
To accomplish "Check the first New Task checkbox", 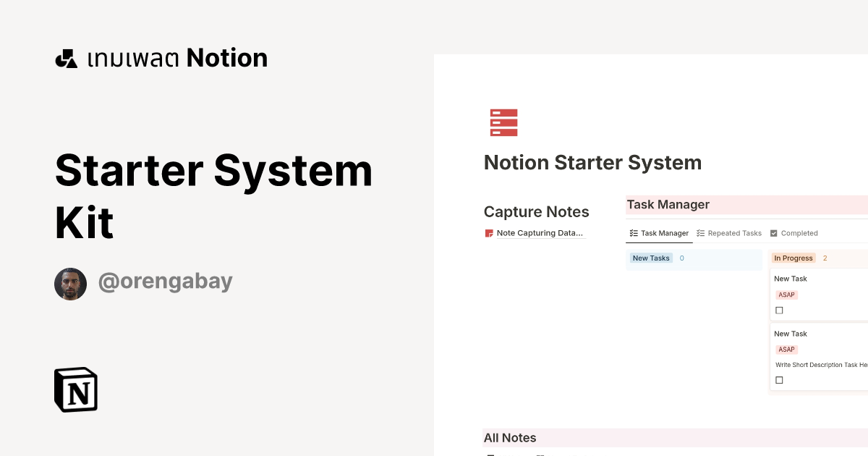I will coord(779,310).
